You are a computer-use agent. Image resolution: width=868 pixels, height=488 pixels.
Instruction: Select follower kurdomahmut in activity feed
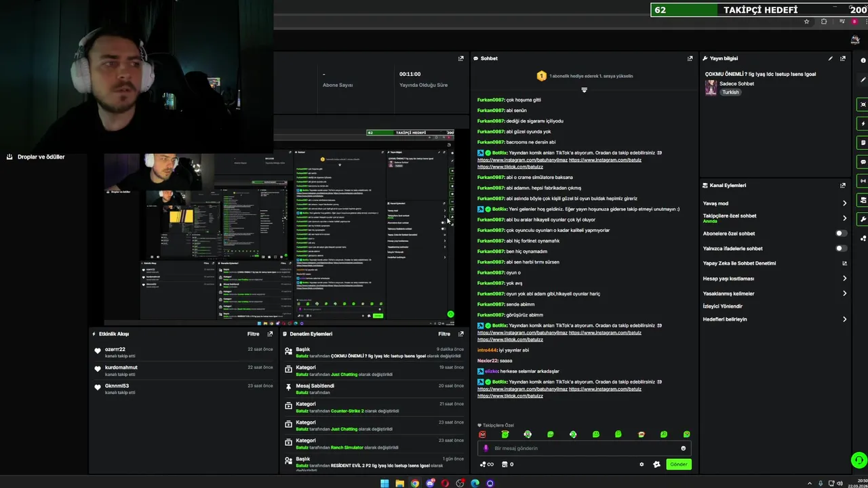[121, 367]
